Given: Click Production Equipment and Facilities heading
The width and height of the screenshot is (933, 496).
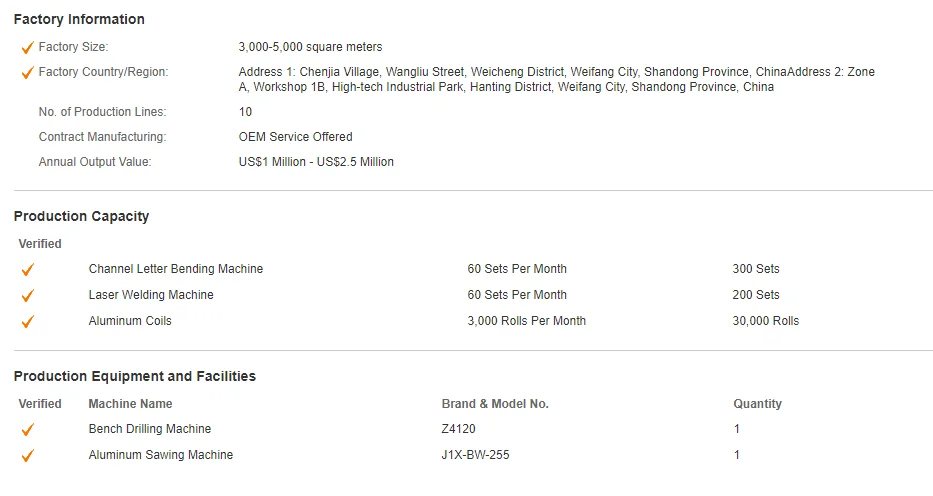Looking at the screenshot, I should click(135, 376).
